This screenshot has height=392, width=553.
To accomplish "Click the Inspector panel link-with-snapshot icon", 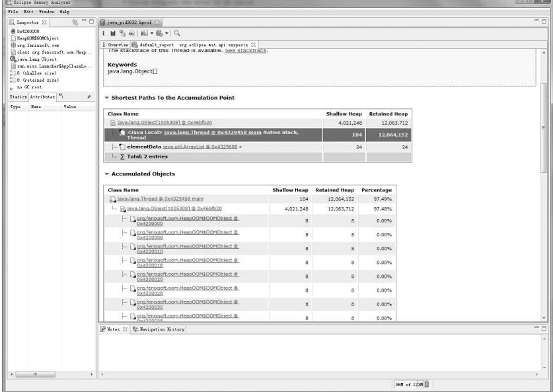I will tap(75, 22).
